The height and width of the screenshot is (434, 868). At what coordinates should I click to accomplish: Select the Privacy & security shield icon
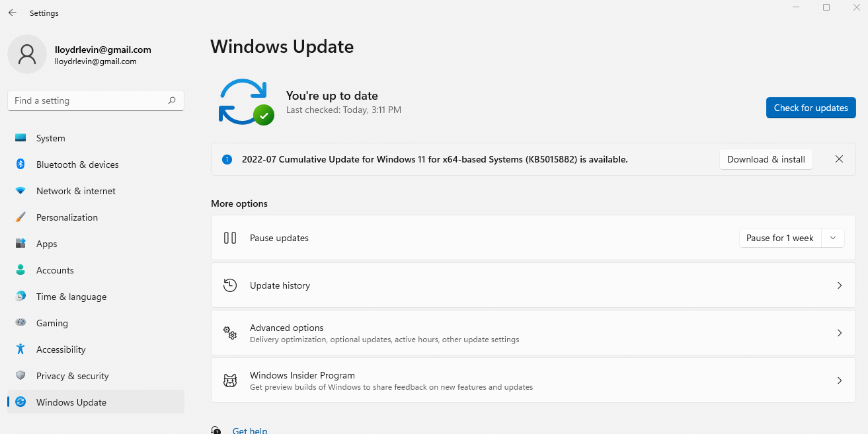20,376
